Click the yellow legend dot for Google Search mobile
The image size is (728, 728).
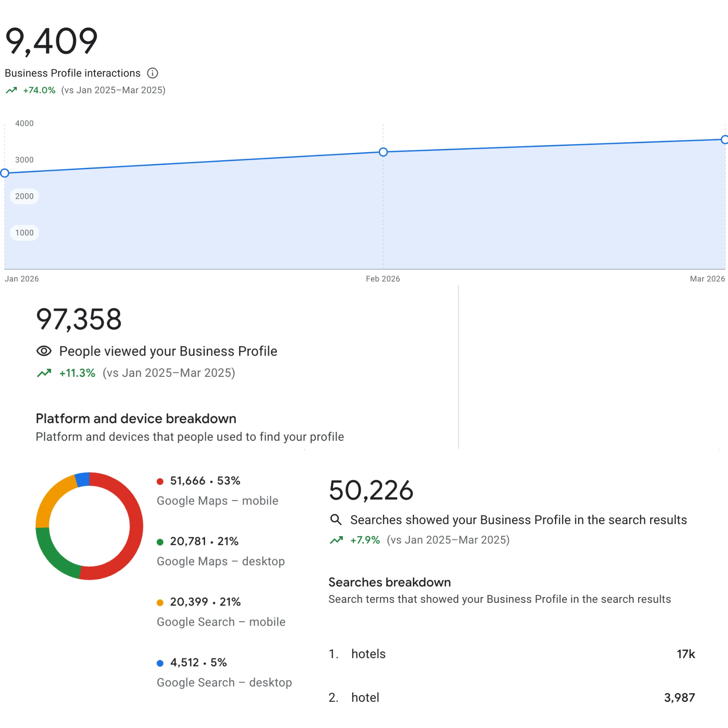click(161, 602)
